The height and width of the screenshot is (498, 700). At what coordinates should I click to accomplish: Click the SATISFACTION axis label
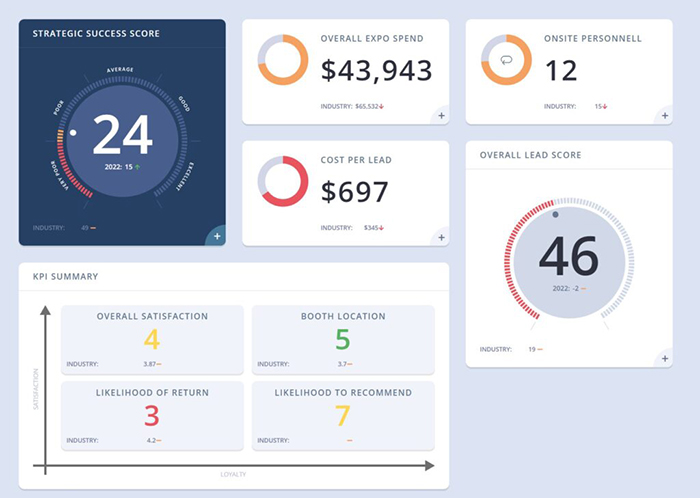point(36,389)
